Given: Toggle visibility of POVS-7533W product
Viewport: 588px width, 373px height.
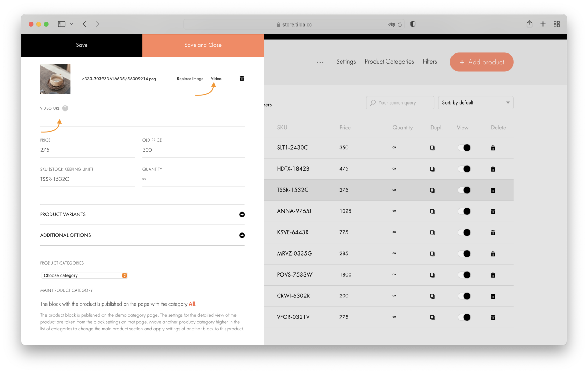Looking at the screenshot, I should [464, 275].
